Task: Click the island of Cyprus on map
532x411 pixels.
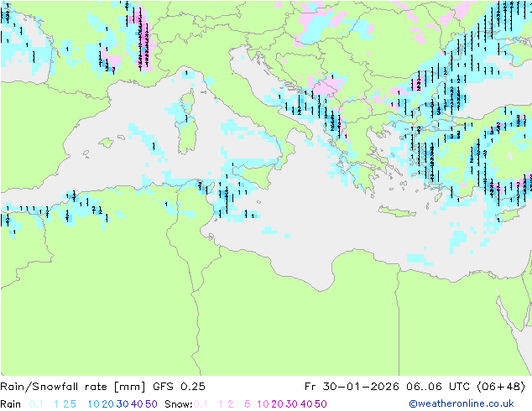Action: [509, 215]
